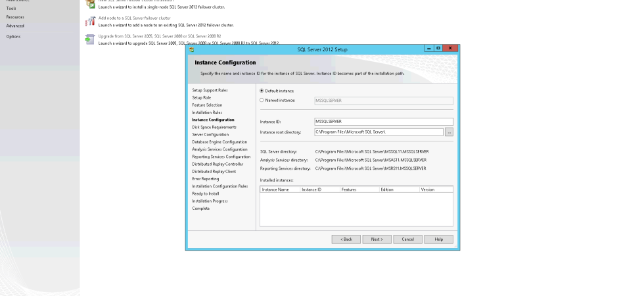
Task: Click the Installation Configuration Rules step
Action: coord(220,186)
